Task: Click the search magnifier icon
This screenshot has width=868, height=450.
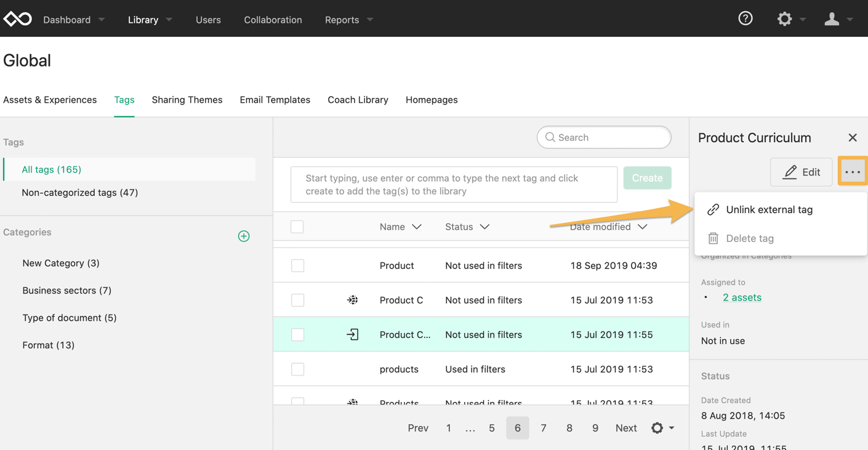Action: pos(550,137)
